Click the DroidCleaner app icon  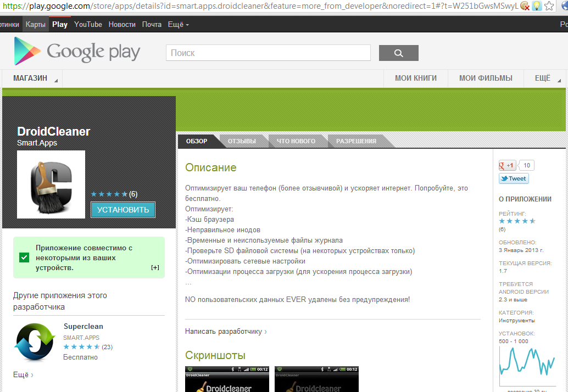tap(51, 184)
